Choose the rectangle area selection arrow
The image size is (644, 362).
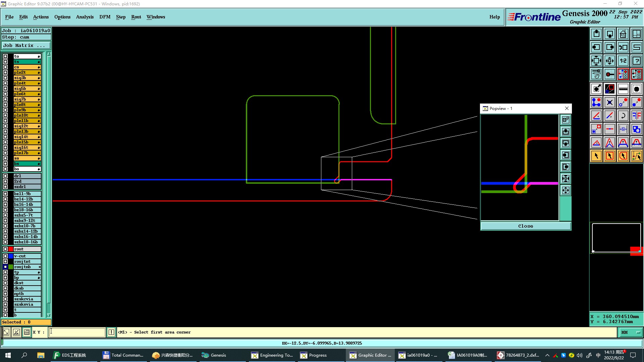click(609, 156)
